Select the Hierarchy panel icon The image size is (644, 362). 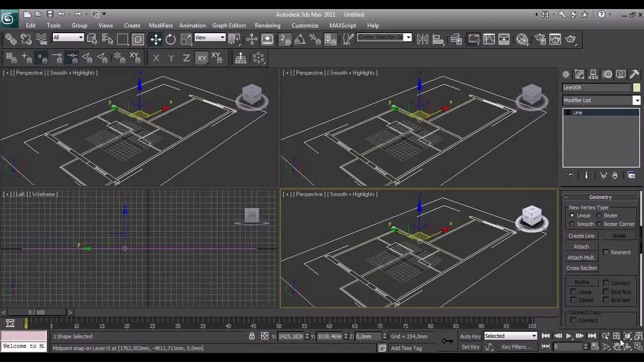coord(593,74)
